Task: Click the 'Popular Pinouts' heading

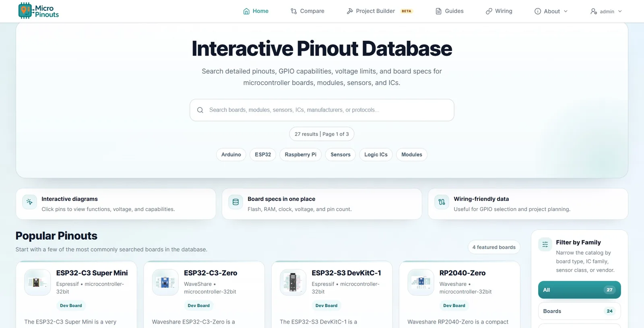Action: click(56, 236)
